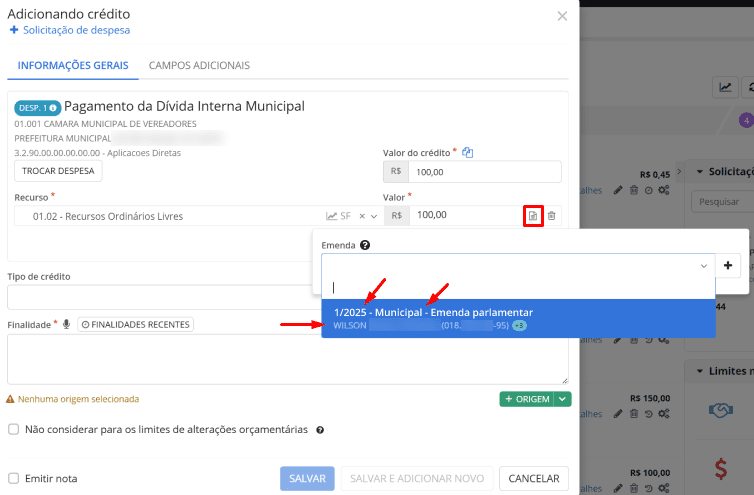Click the emenda document icon beside Valor

coord(533,216)
